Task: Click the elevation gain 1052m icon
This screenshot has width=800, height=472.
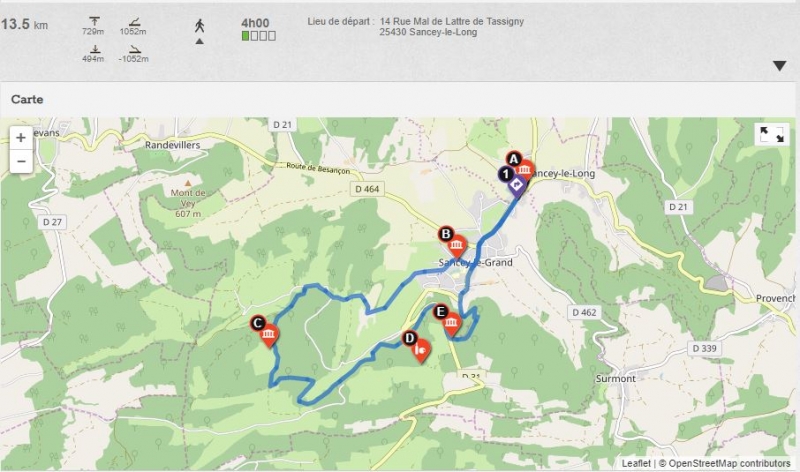Action: coord(134,21)
